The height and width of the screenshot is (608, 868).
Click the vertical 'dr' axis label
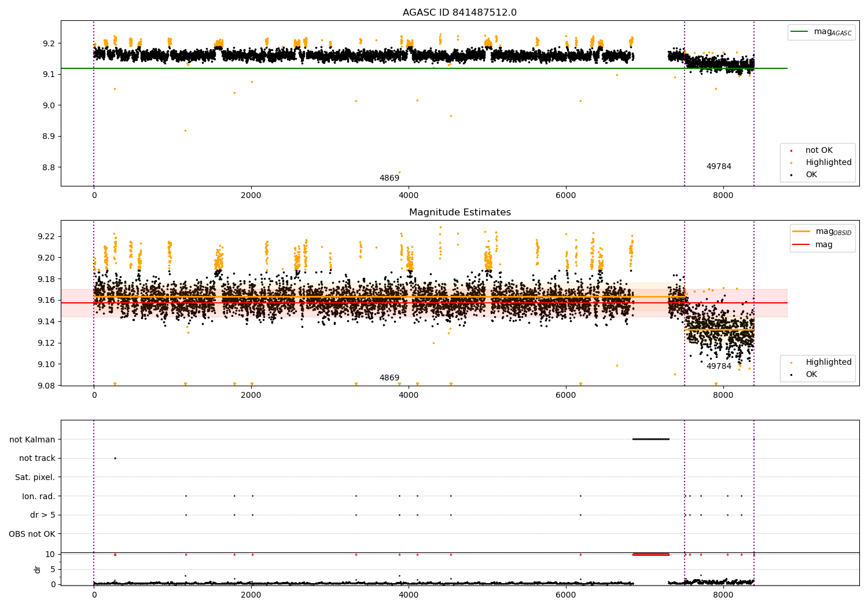[38, 569]
